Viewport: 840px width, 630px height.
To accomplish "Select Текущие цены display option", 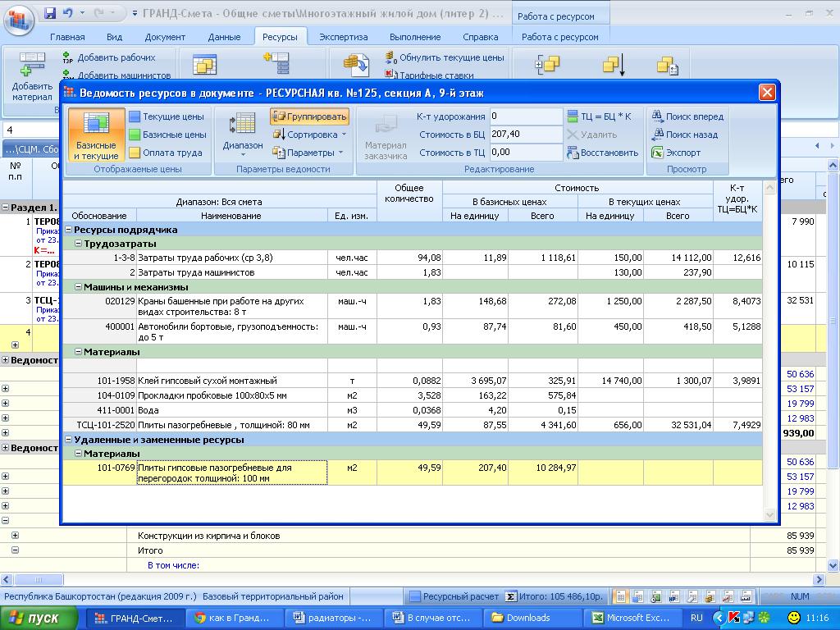I will (167, 116).
